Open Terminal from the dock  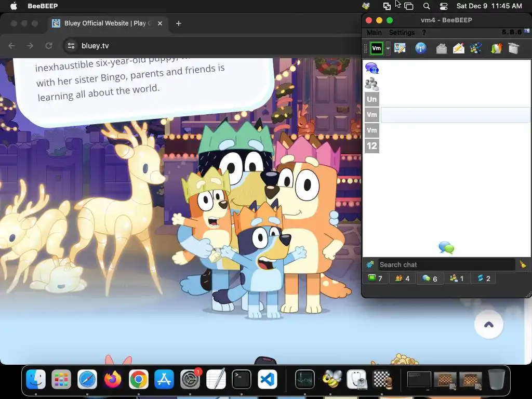point(241,379)
